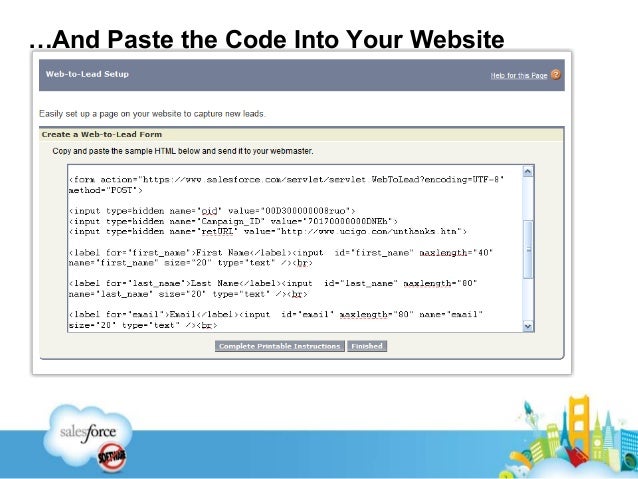
Task: Click the code box scrollbar thumb
Action: 528,249
